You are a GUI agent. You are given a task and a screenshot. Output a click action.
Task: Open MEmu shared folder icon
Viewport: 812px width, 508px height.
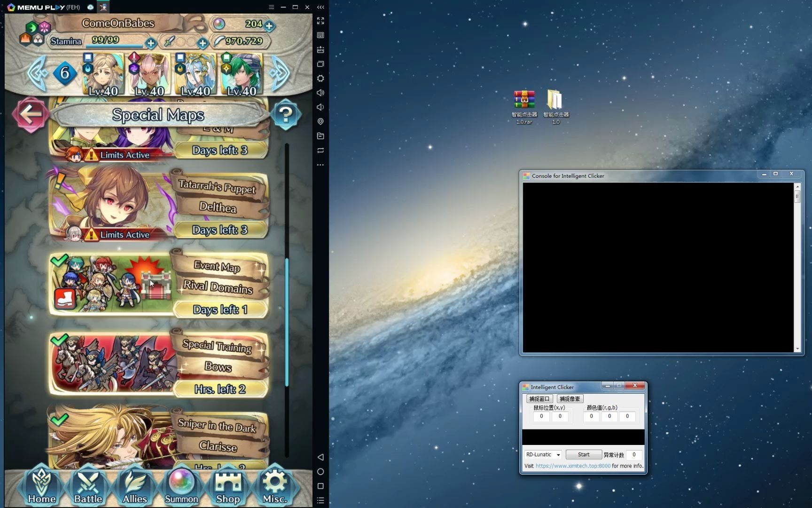(x=320, y=136)
